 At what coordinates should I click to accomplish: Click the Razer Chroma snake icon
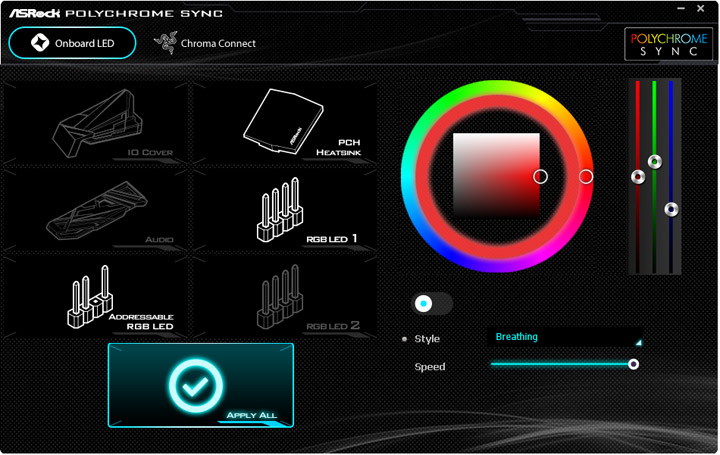166,43
